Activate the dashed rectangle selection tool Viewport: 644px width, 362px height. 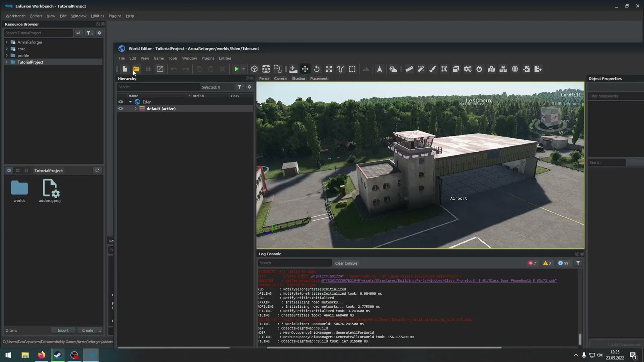(x=352, y=69)
